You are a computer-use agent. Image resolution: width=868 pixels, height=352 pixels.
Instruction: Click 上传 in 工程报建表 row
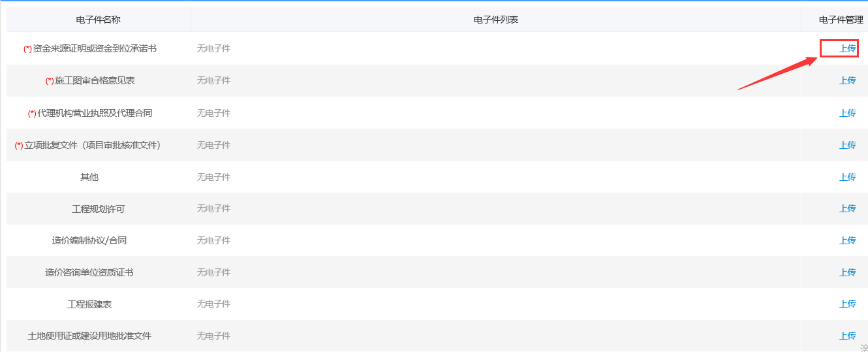click(x=847, y=304)
